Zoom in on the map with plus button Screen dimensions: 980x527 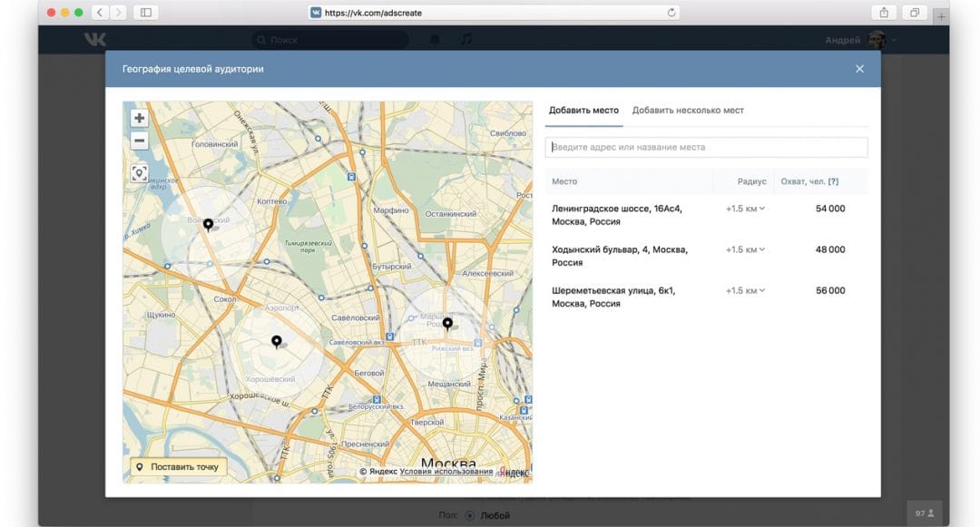(140, 118)
